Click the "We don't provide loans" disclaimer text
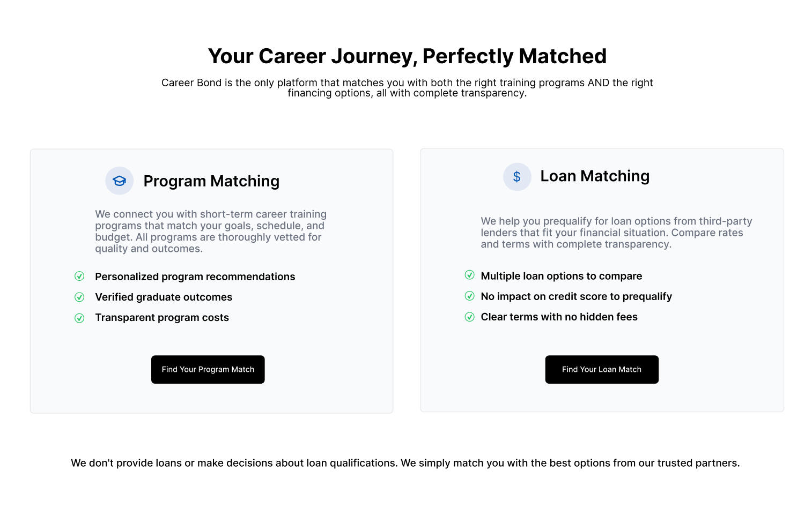Viewport: 812px width, 523px height. (x=405, y=463)
